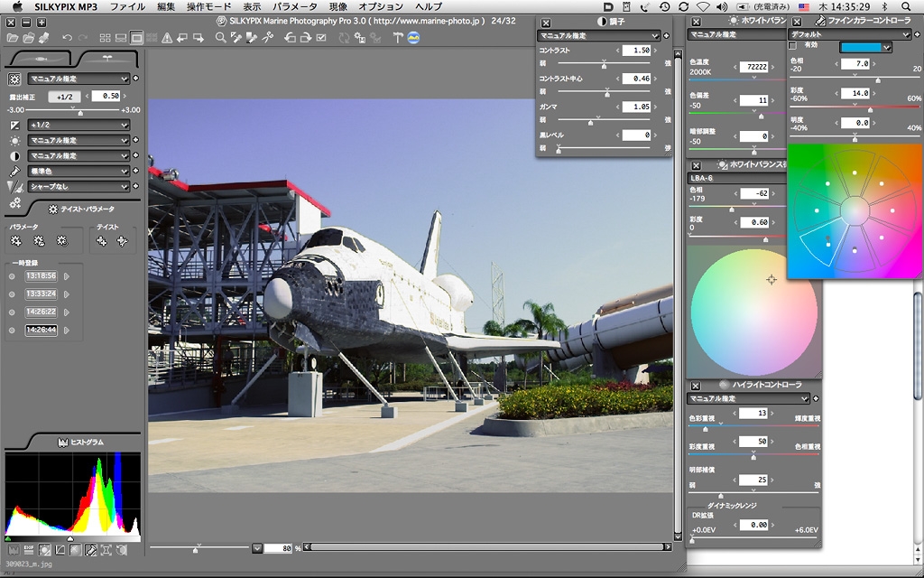Open the 現像 menu
924x578 pixels.
(x=337, y=6)
